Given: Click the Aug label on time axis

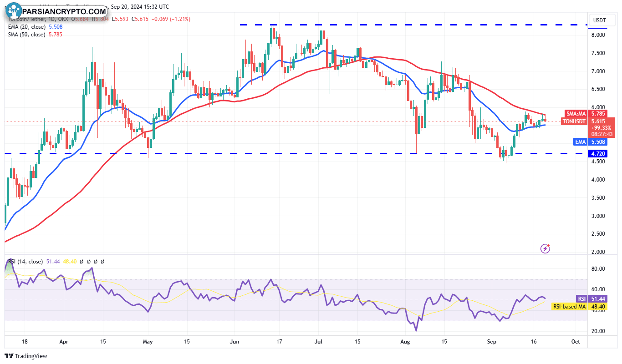Looking at the screenshot, I should (405, 341).
